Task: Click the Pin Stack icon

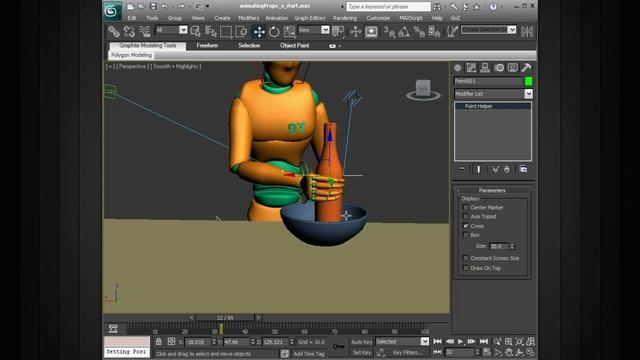Action: (462, 169)
